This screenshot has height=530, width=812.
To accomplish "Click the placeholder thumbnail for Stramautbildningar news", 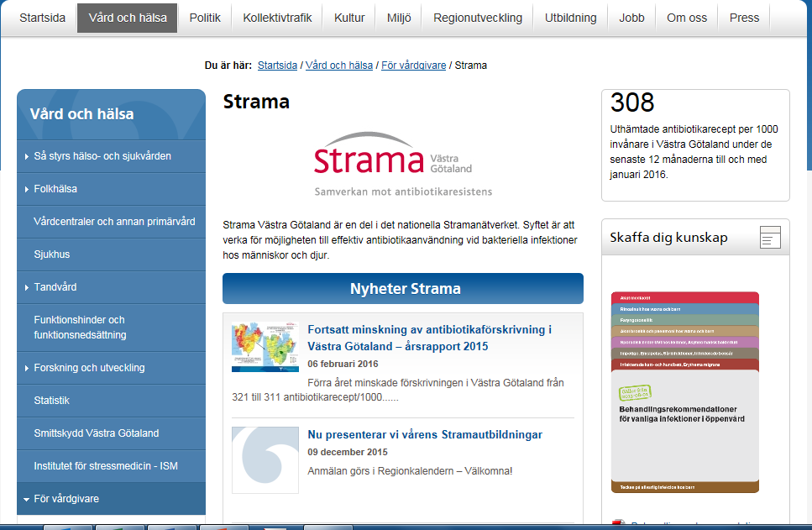I will click(265, 460).
